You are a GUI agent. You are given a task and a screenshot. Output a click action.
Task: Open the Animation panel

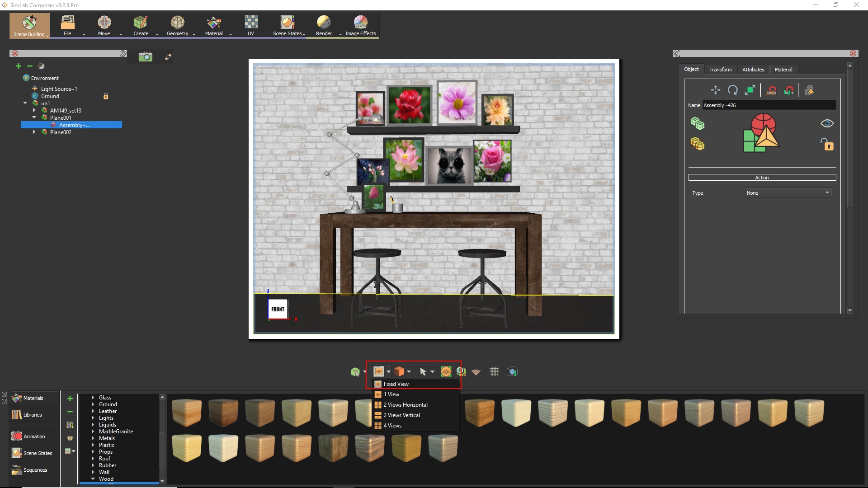(34, 436)
